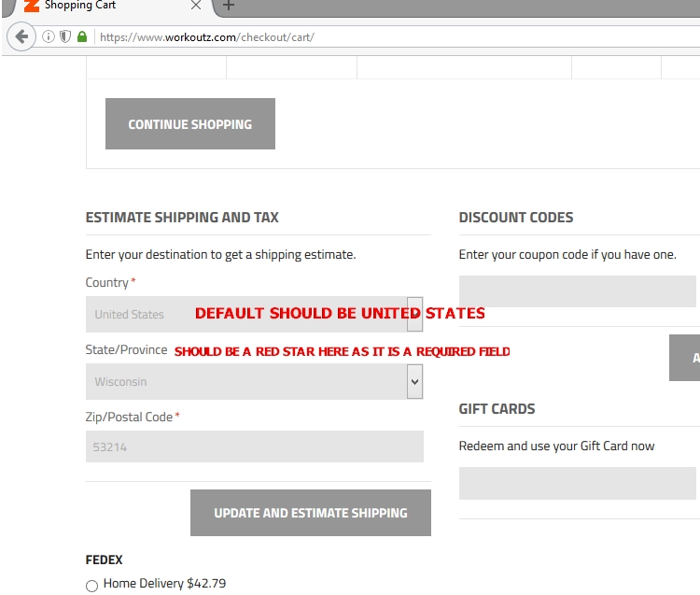The width and height of the screenshot is (700, 595).
Task: Open site information via the info icon
Action: tap(49, 36)
